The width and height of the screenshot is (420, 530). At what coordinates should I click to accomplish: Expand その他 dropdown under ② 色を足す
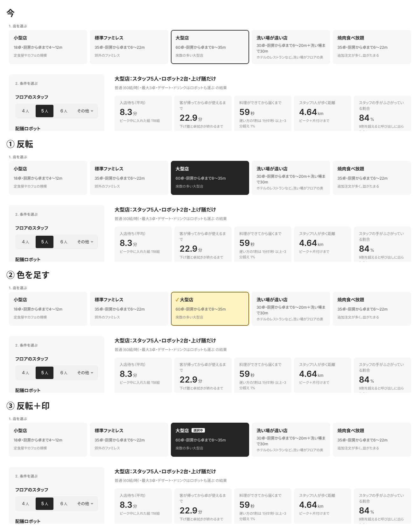click(x=85, y=373)
